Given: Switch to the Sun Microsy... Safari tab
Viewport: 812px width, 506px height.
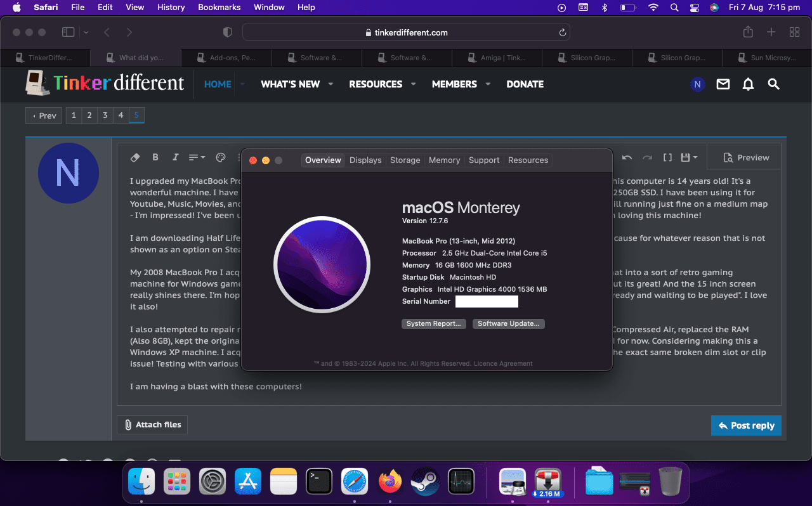Looking at the screenshot, I should (766, 58).
